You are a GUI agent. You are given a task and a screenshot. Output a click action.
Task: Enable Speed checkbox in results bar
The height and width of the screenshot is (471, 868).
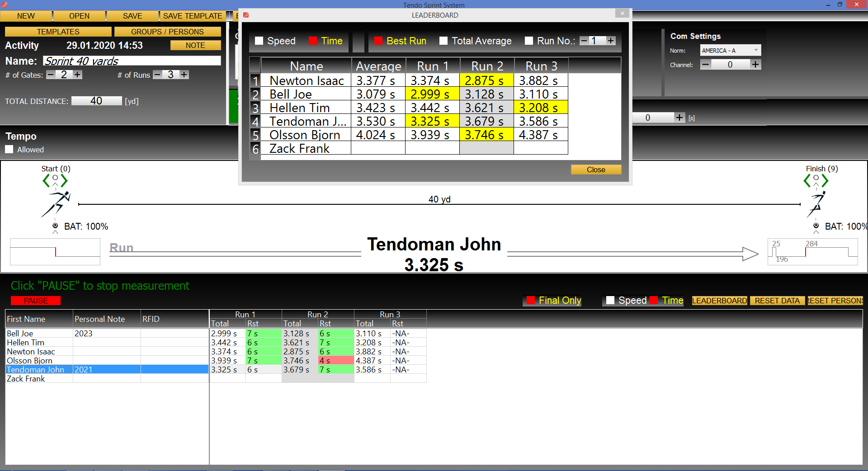click(610, 300)
